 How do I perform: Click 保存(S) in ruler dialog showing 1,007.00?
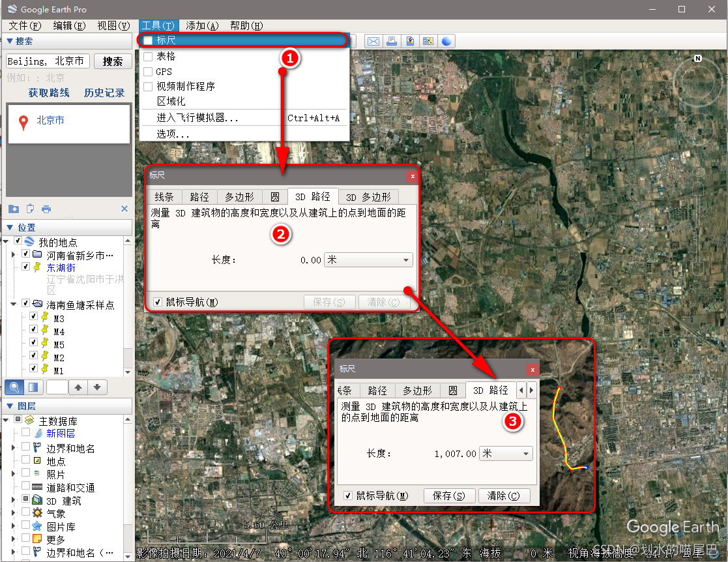449,495
